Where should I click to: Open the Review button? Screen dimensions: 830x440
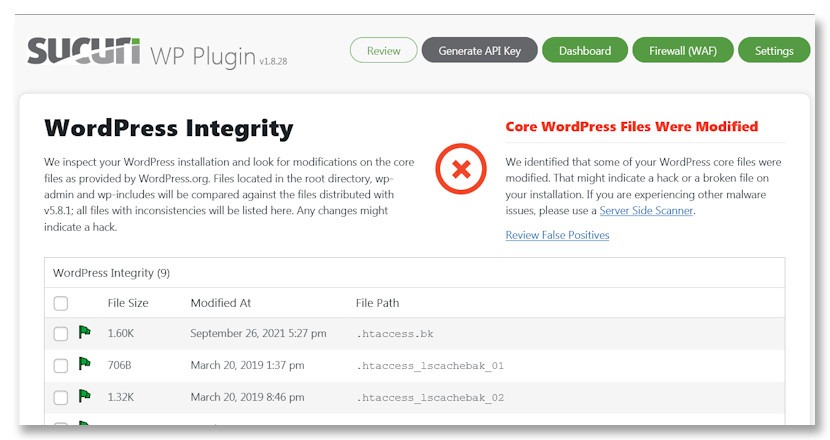384,50
